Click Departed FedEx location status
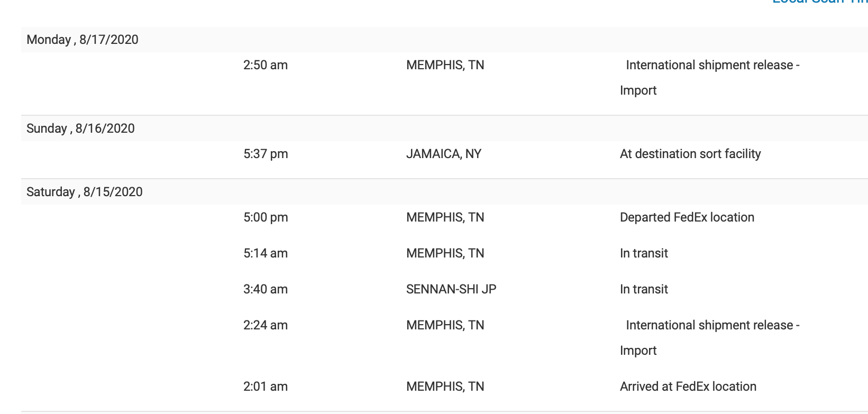Screen dimensions: 868x414 687,217
